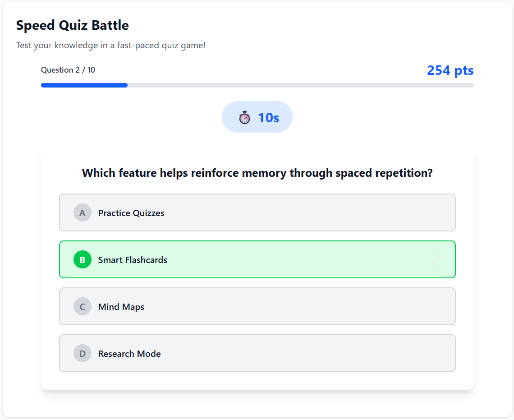This screenshot has width=514, height=420.
Task: Select the Smart Flashcards answer
Action: (257, 259)
